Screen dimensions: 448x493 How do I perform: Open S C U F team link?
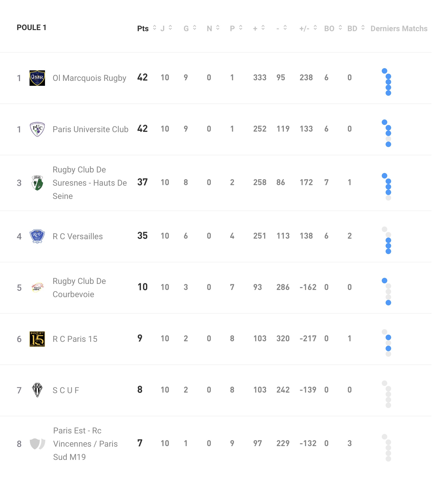(x=66, y=390)
